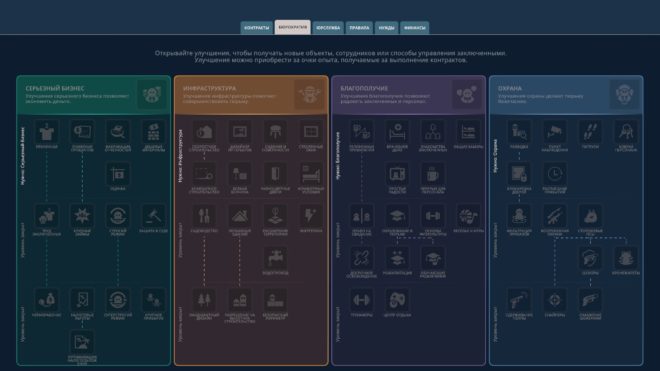Click the Охрана column title
Image resolution: width=660 pixels, height=371 pixels.
tap(510, 88)
